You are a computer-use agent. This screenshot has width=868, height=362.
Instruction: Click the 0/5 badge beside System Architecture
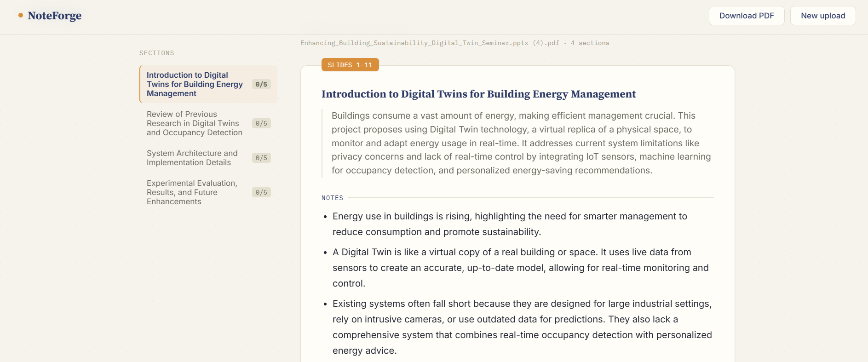point(261,158)
